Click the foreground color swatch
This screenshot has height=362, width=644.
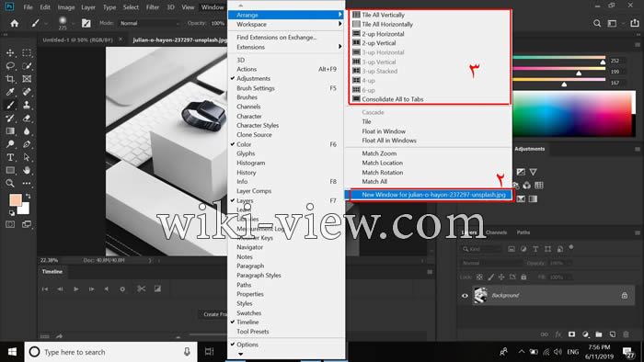click(16, 200)
